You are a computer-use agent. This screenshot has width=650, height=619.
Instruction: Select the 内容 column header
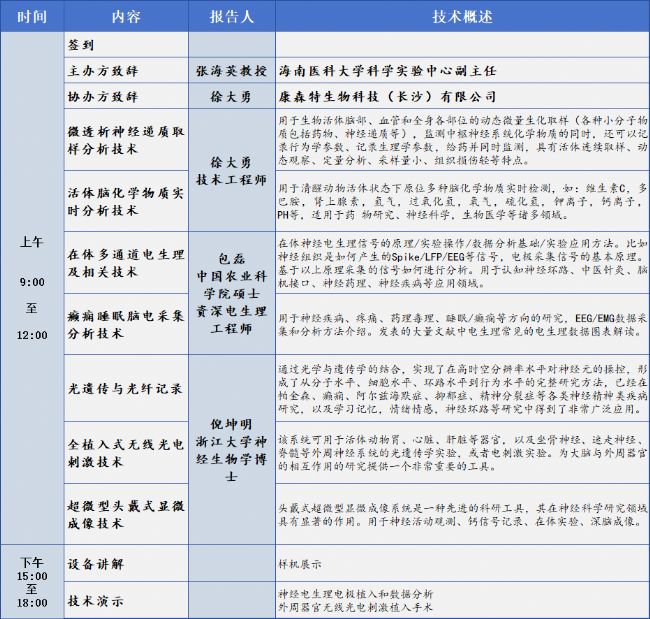pos(125,17)
